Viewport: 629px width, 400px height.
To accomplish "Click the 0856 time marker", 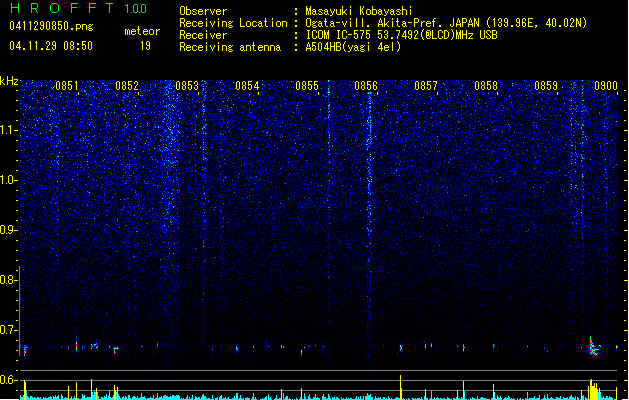I will click(x=366, y=86).
